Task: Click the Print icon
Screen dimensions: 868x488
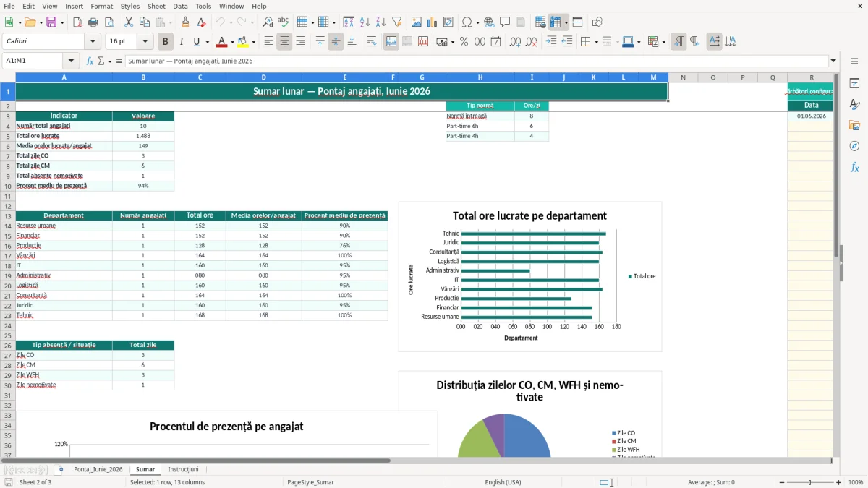Action: coord(93,22)
